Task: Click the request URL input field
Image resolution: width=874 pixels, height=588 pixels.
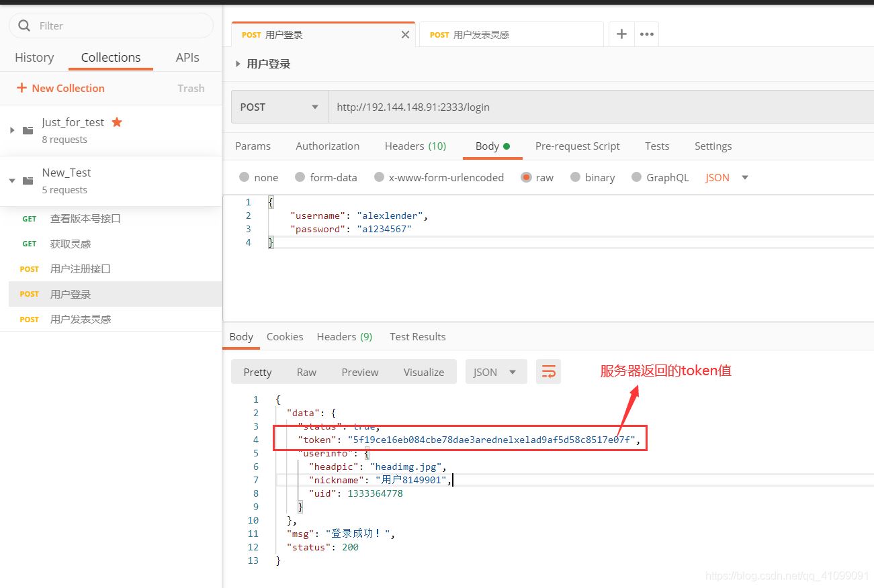Action: coord(601,107)
